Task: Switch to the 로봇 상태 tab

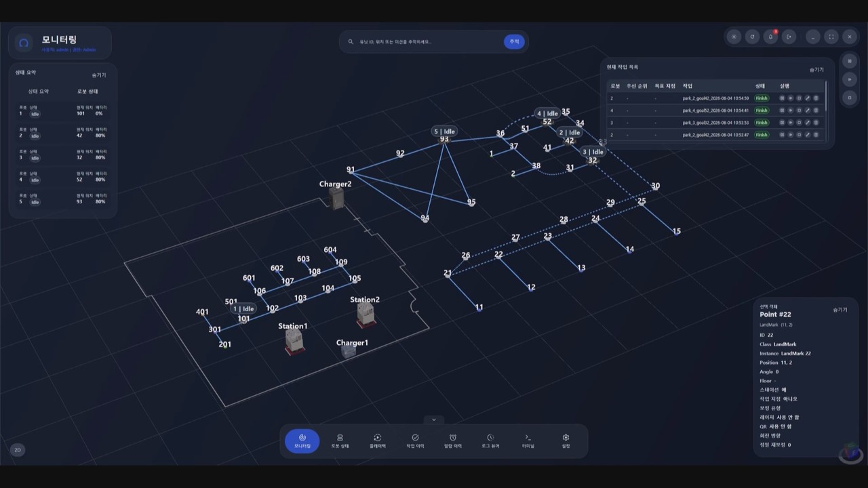Action: pyautogui.click(x=340, y=441)
